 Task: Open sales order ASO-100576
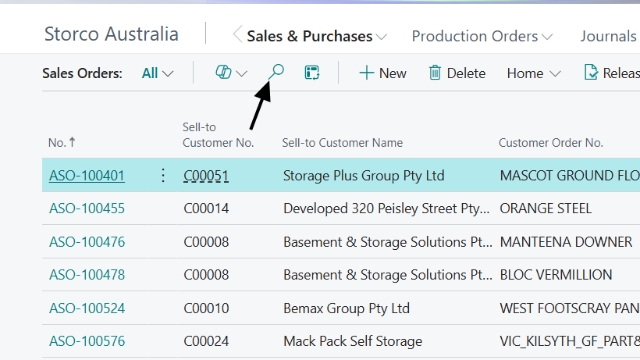pos(87,341)
